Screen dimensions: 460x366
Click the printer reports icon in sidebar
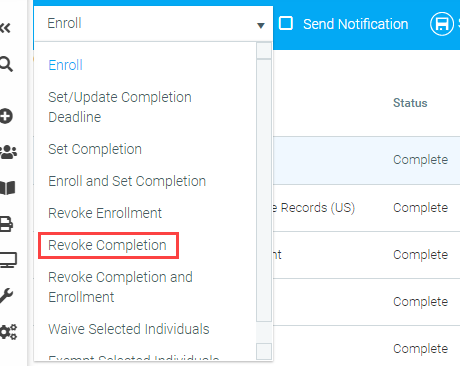[x=6, y=224]
